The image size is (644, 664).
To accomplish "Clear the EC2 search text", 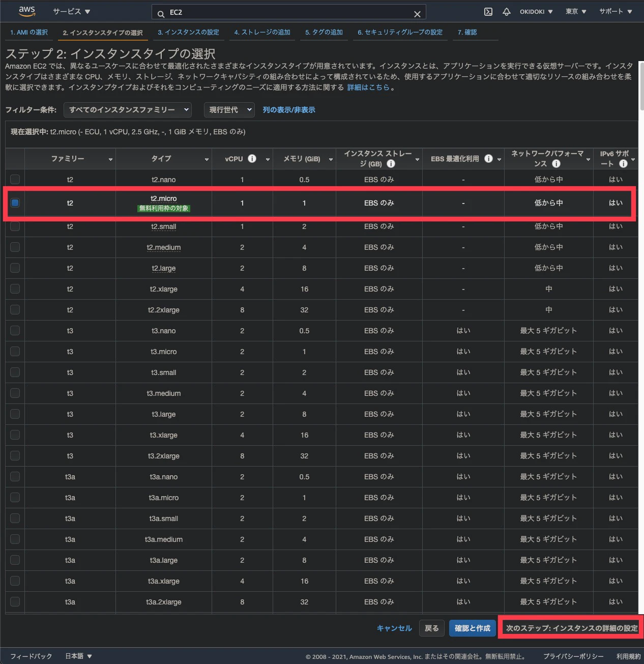I will [x=417, y=14].
